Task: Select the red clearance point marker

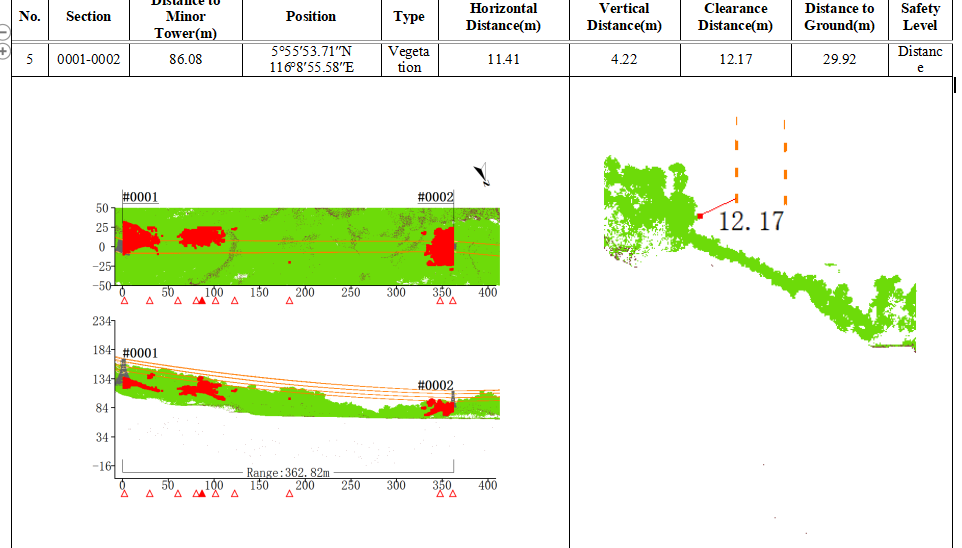Action: tap(700, 216)
